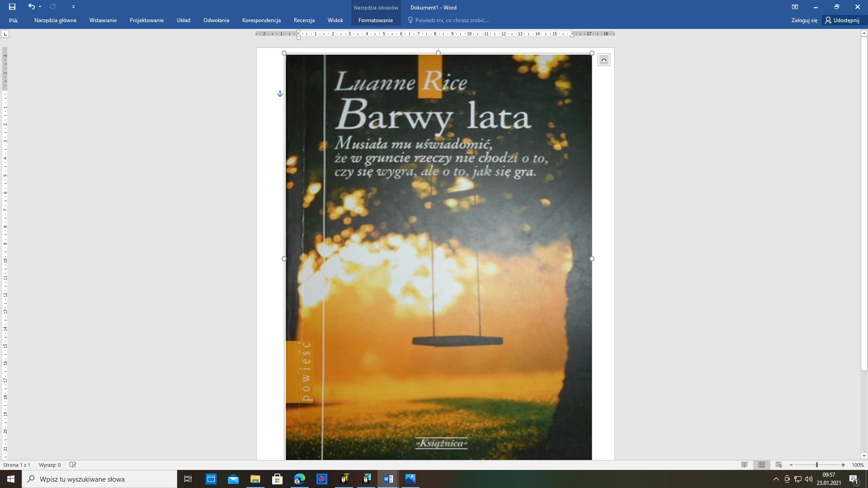Open the Recenzja ribbon tab
This screenshot has height=488, width=868.
[304, 20]
